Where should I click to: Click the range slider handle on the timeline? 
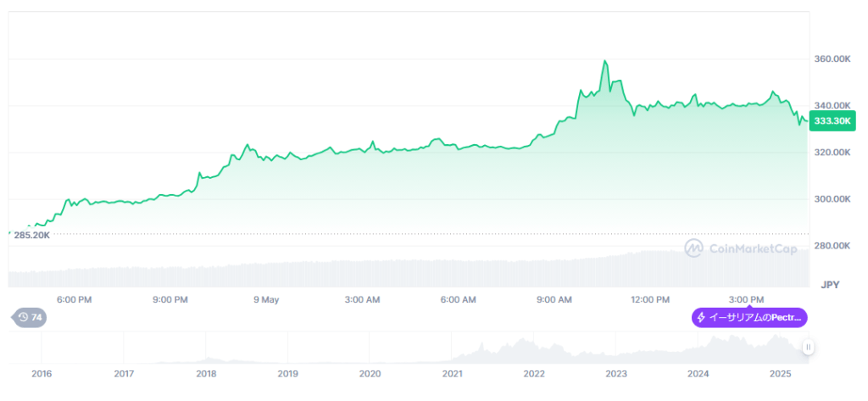[x=808, y=347]
